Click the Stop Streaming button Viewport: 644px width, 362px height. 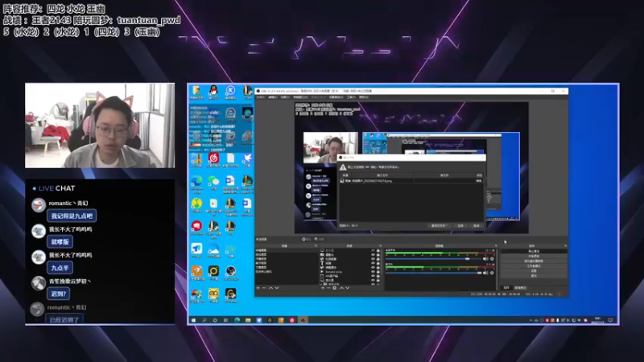534,251
